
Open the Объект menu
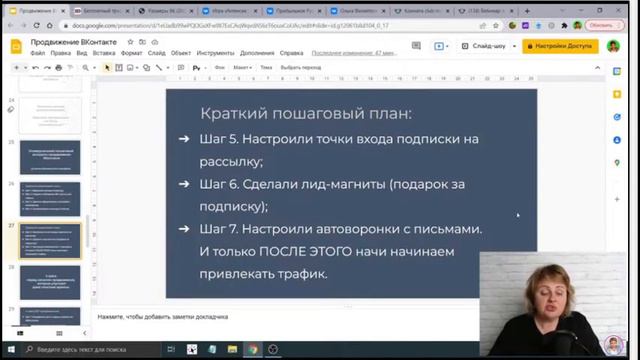(x=181, y=53)
